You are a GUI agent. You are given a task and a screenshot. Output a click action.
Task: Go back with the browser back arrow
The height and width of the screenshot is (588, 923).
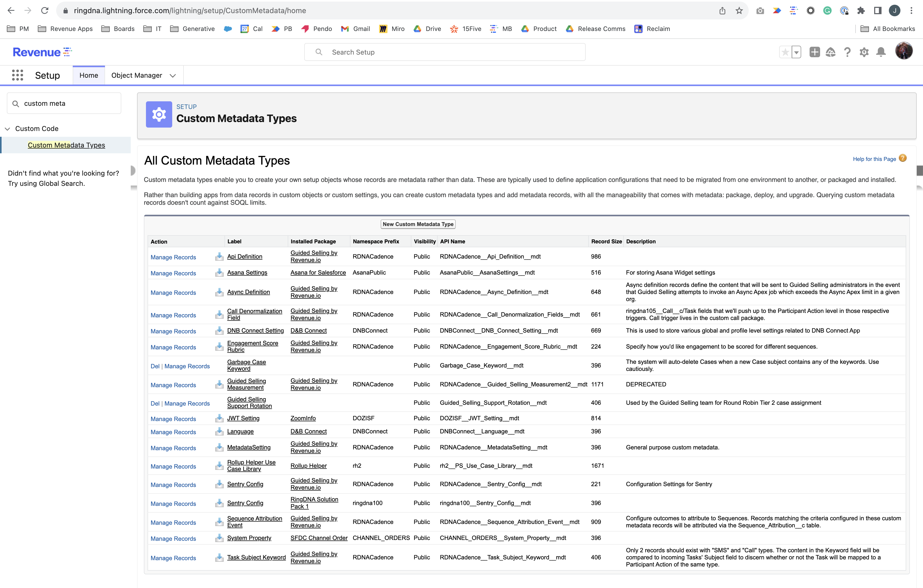click(x=11, y=11)
